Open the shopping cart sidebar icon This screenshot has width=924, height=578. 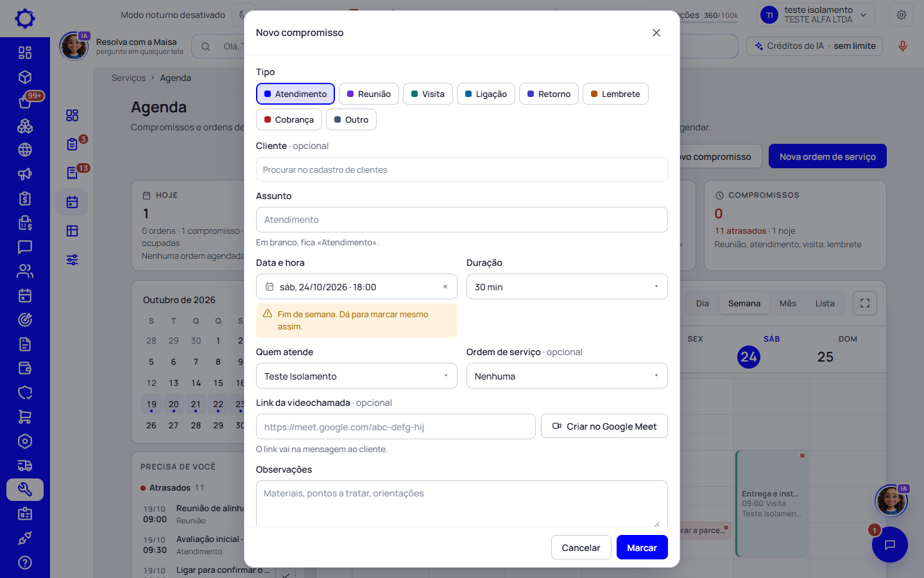coord(25,417)
